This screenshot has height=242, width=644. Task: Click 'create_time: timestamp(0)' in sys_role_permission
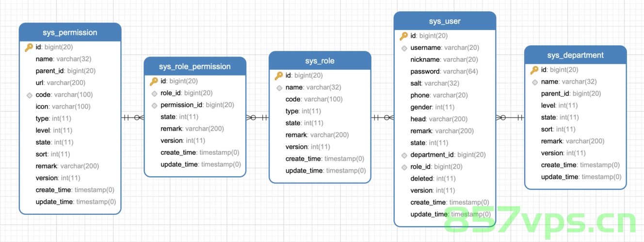point(200,152)
